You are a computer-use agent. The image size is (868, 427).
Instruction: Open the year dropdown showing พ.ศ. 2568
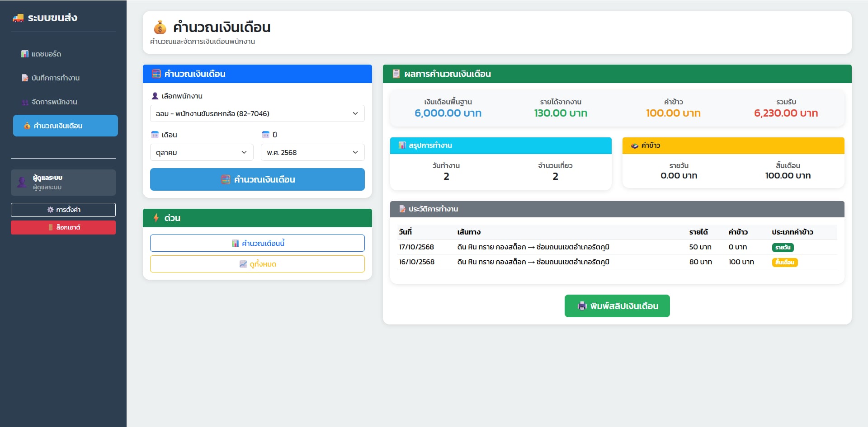pyautogui.click(x=312, y=152)
